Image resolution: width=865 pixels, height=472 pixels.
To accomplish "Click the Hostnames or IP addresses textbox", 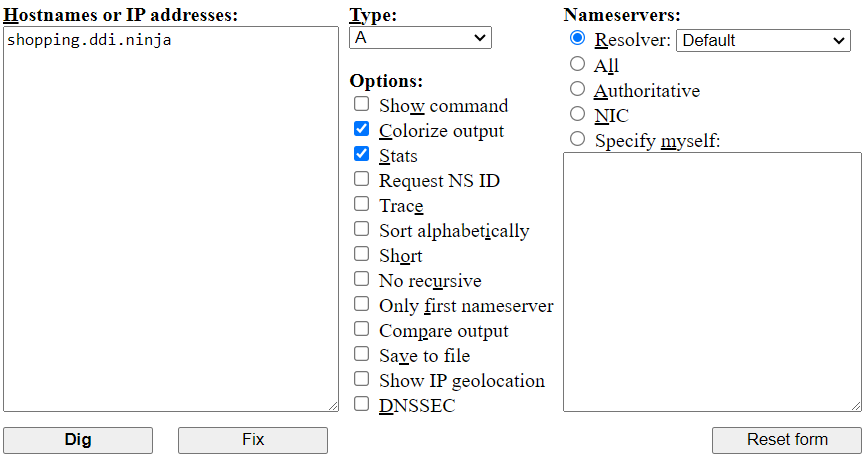I will tap(171, 218).
